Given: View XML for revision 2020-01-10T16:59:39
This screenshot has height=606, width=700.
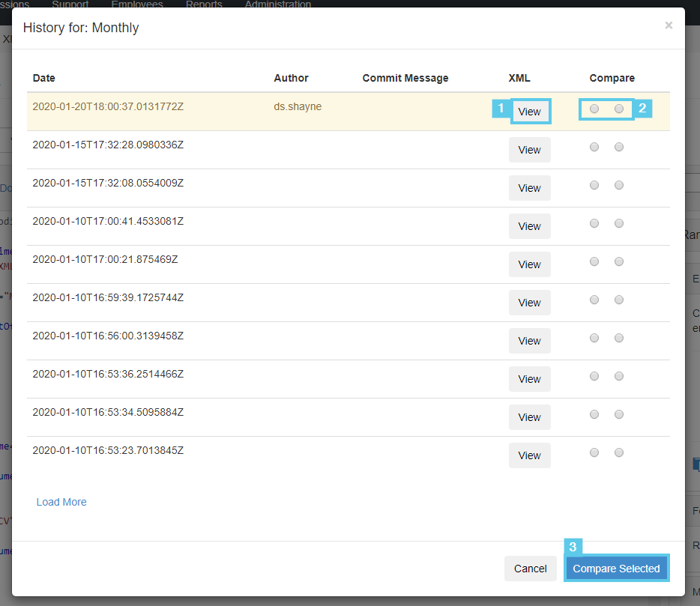Looking at the screenshot, I should click(529, 303).
